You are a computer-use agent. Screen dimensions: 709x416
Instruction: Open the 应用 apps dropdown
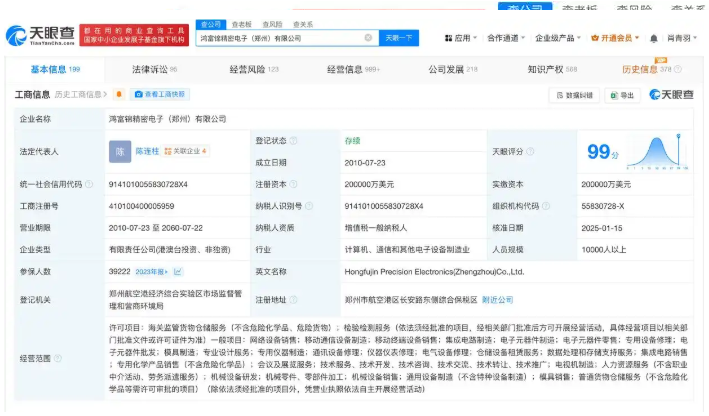pos(461,38)
